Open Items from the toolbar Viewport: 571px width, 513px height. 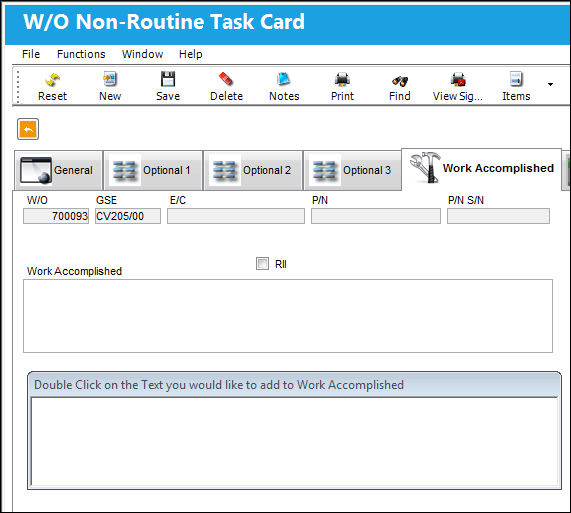[516, 87]
